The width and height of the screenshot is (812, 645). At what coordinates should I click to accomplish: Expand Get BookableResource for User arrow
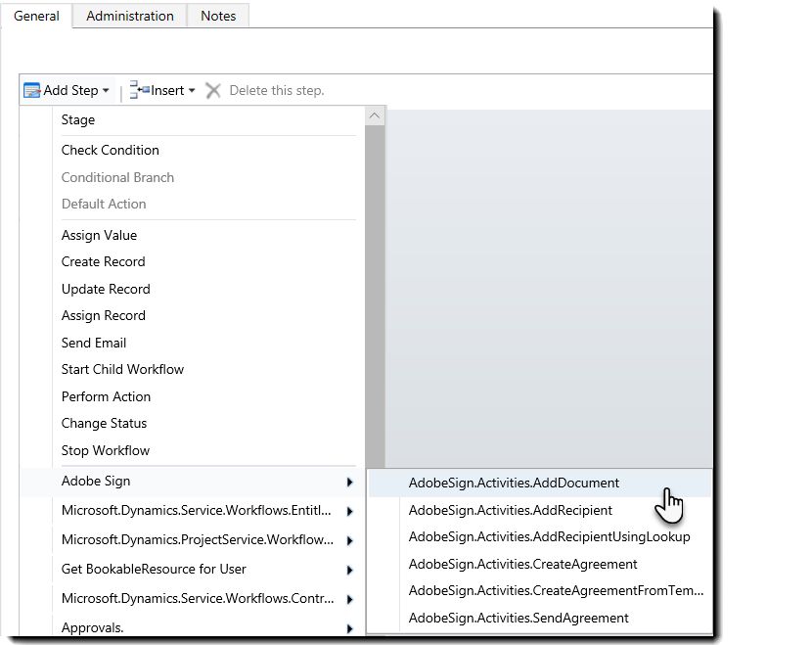[x=349, y=570]
